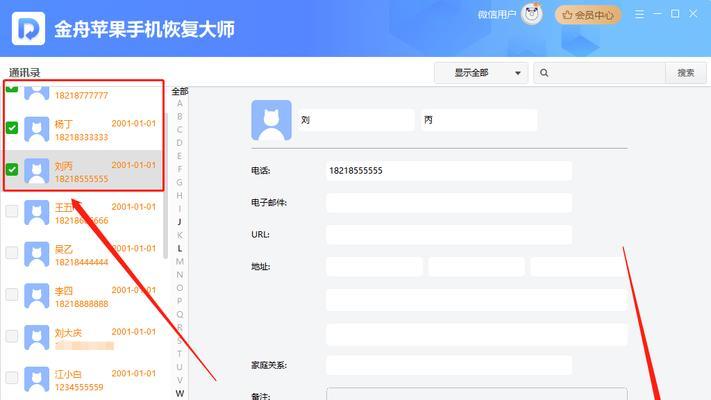Click the surname field containing 刘
Screen dimensions: 711x400
(356, 120)
